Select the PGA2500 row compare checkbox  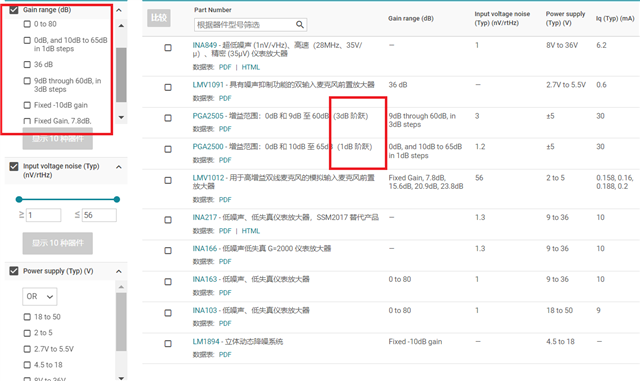click(x=168, y=149)
